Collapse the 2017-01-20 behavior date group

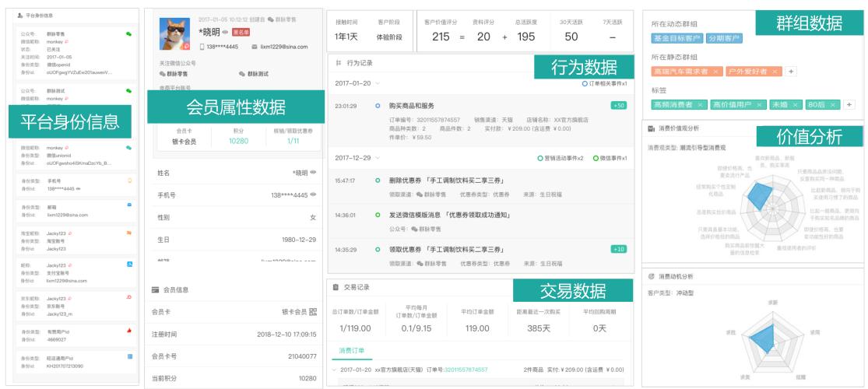coord(378,82)
